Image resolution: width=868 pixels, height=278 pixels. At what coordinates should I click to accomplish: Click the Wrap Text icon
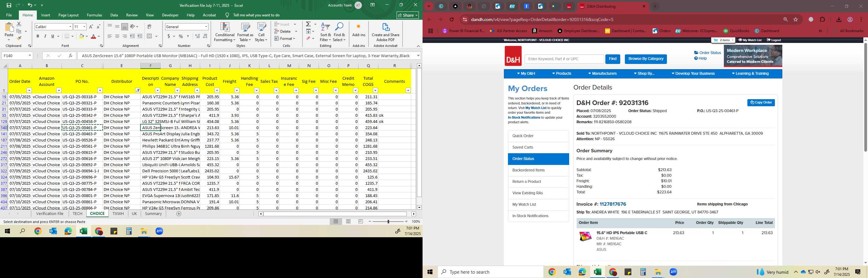pos(149,27)
